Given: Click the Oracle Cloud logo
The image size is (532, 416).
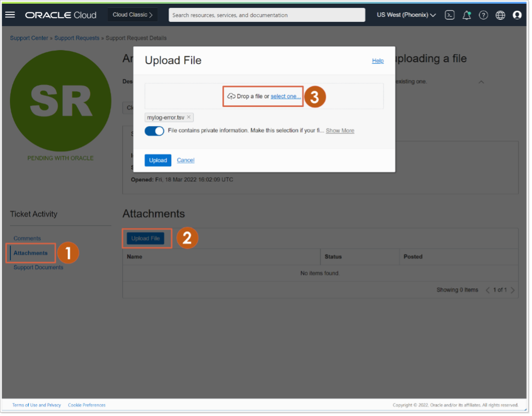Looking at the screenshot, I should (61, 15).
